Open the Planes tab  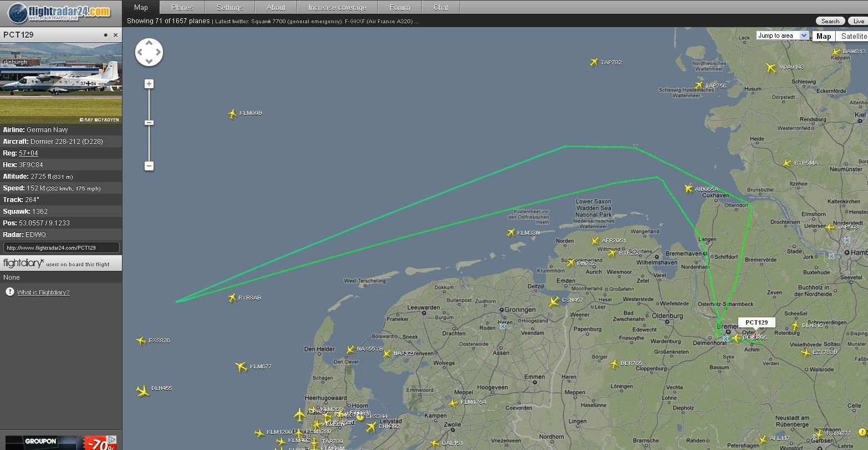pyautogui.click(x=182, y=7)
